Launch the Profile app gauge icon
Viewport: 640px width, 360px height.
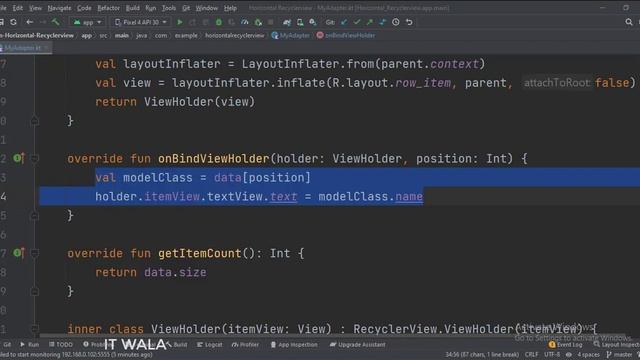[x=244, y=22]
